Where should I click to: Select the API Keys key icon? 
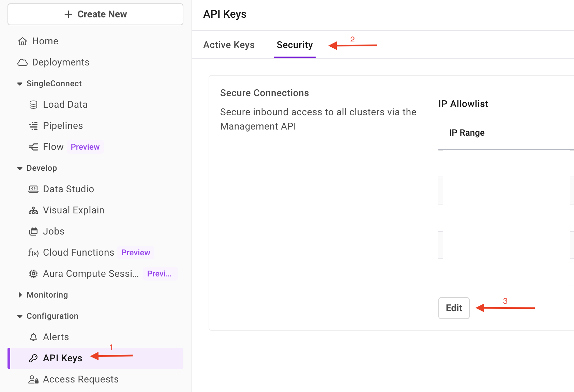tap(33, 358)
